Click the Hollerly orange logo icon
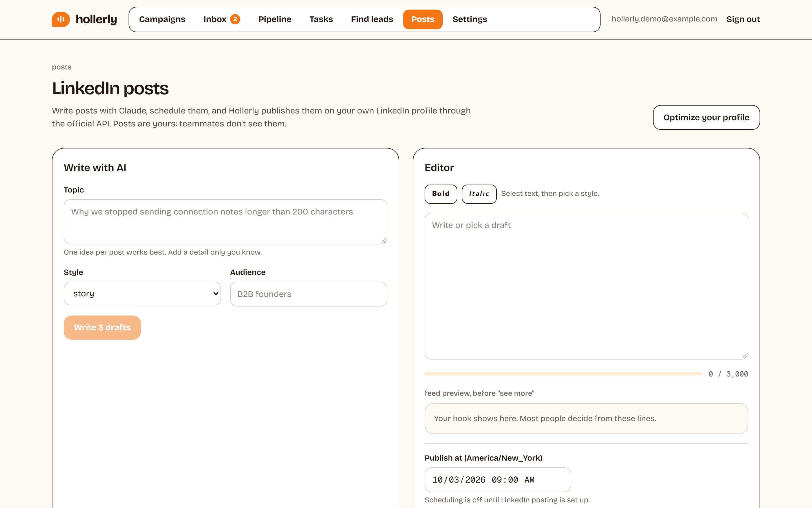This screenshot has width=812, height=508. 61,19
